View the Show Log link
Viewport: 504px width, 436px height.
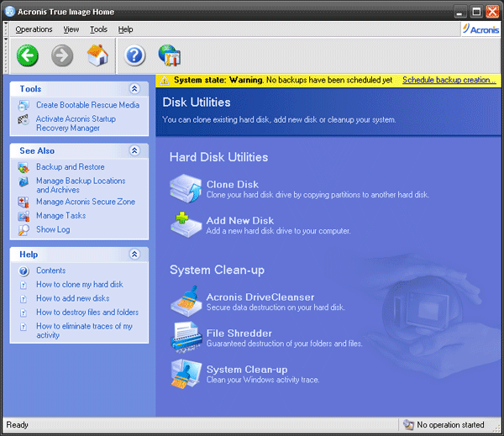click(53, 229)
